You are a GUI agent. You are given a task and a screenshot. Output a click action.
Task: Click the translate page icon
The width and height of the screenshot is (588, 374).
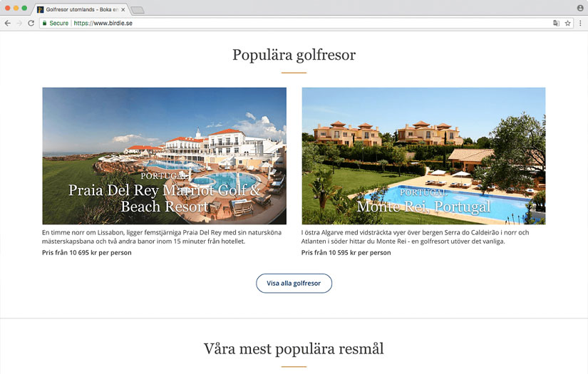[x=556, y=24]
